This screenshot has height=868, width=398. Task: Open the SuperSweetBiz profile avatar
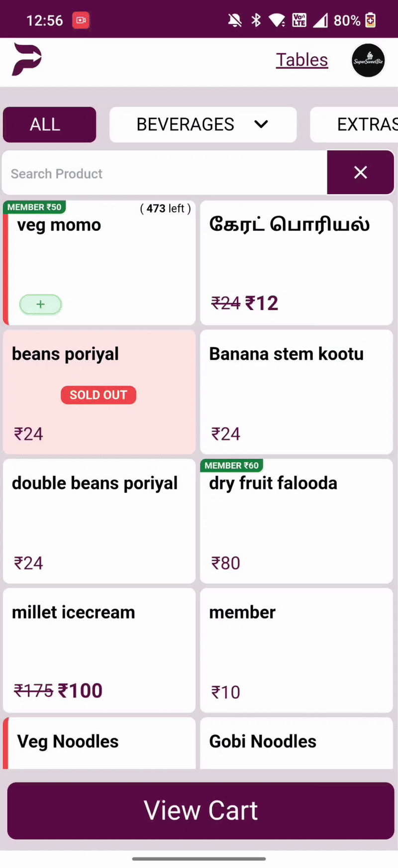[368, 61]
